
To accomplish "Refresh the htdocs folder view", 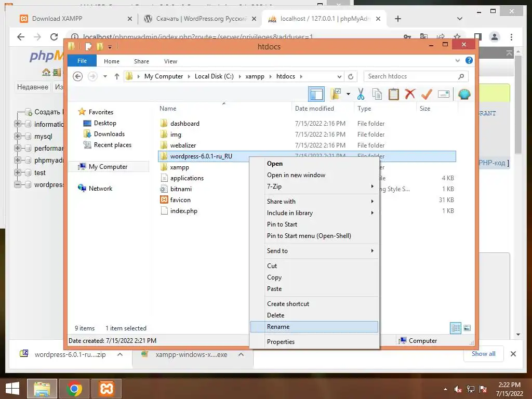I will pyautogui.click(x=351, y=77).
